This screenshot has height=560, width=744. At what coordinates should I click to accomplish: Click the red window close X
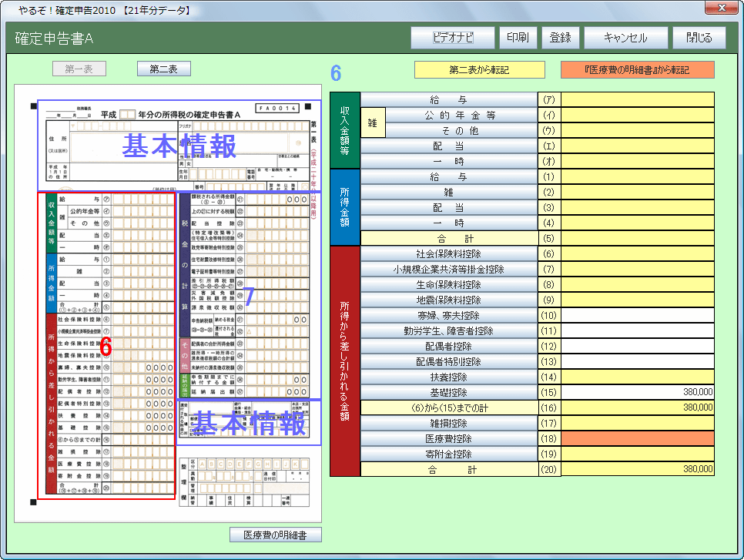[721, 8]
